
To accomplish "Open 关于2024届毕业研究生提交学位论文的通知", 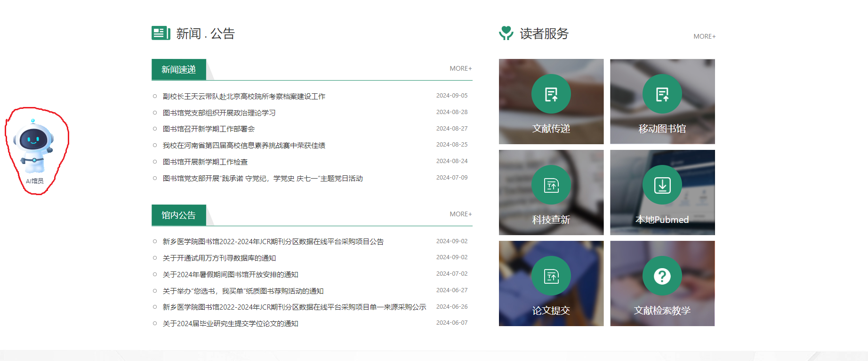I will click(230, 324).
